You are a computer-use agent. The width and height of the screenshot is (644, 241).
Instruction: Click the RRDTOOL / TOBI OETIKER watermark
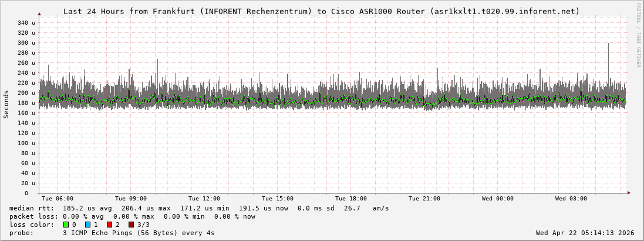(638, 35)
